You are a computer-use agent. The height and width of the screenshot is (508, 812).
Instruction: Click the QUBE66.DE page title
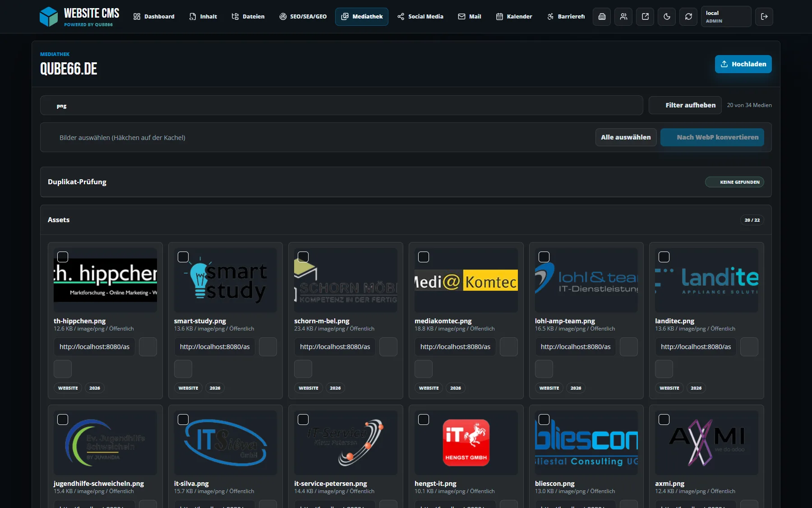[x=69, y=69]
